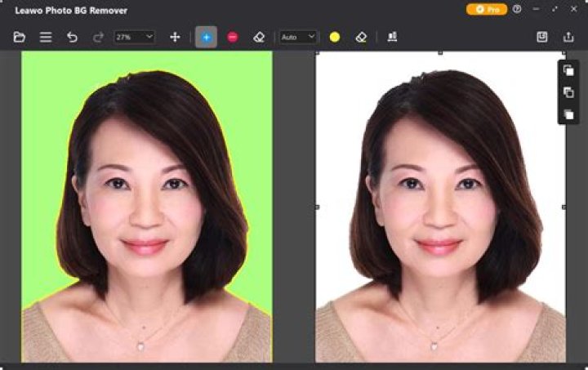
Task: Click the bottom layer-arrangement icon in side panel
Action: point(568,114)
